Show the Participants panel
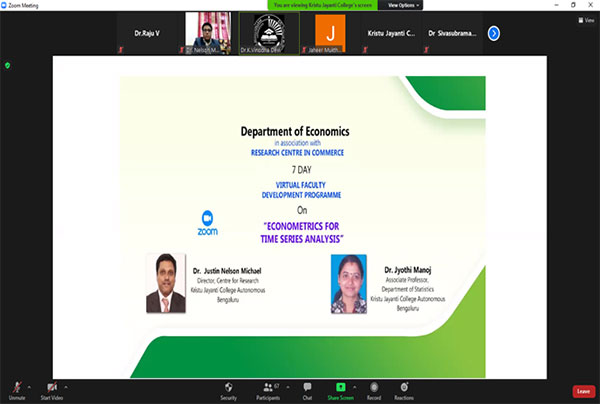 point(268,391)
